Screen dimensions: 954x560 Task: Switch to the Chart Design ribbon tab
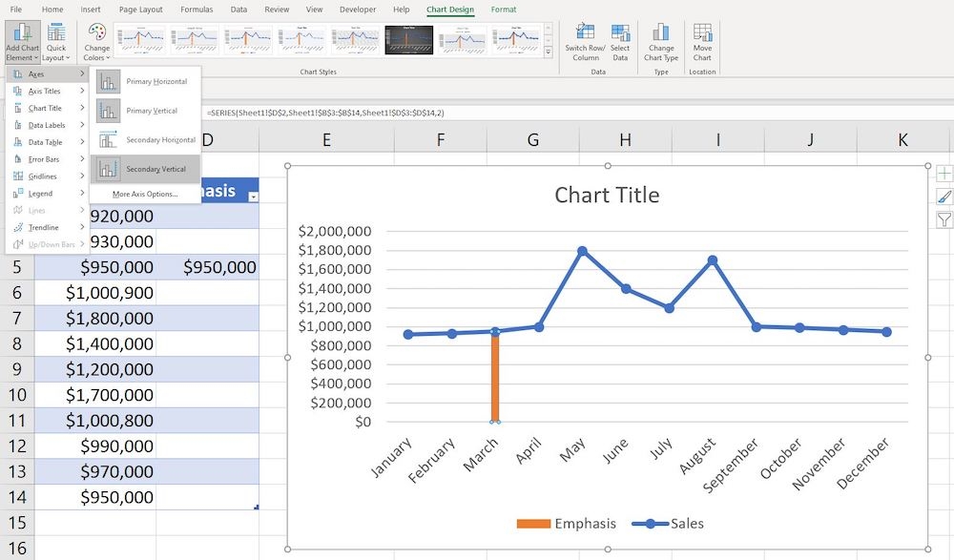click(449, 10)
